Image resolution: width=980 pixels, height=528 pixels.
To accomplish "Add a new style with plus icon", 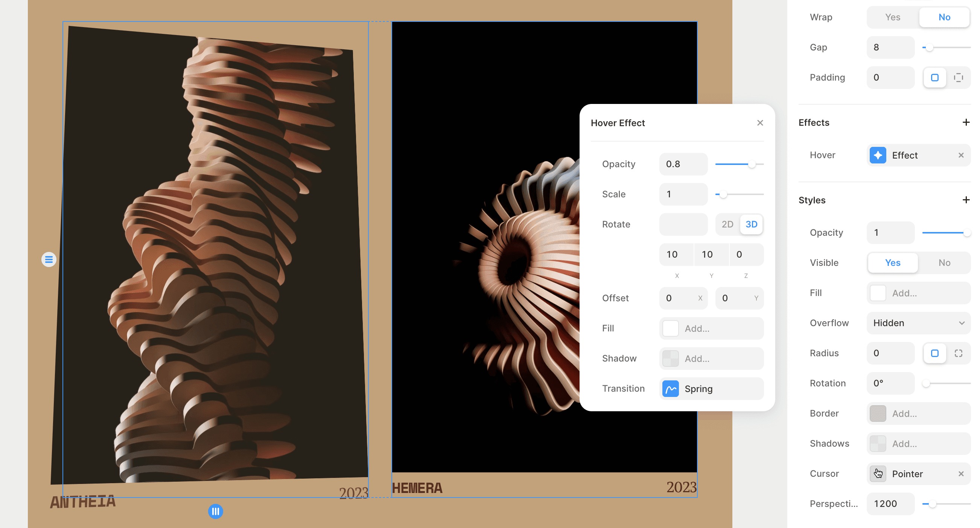I will [966, 200].
